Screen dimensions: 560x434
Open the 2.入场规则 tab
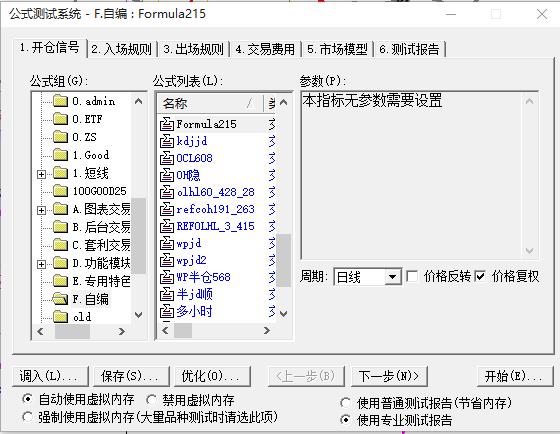coord(121,49)
